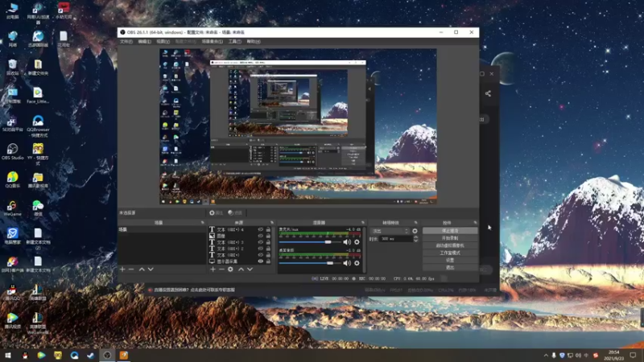The height and width of the screenshot is (362, 644).
Task: Remove the selected source with minus icon
Action: [x=221, y=269]
